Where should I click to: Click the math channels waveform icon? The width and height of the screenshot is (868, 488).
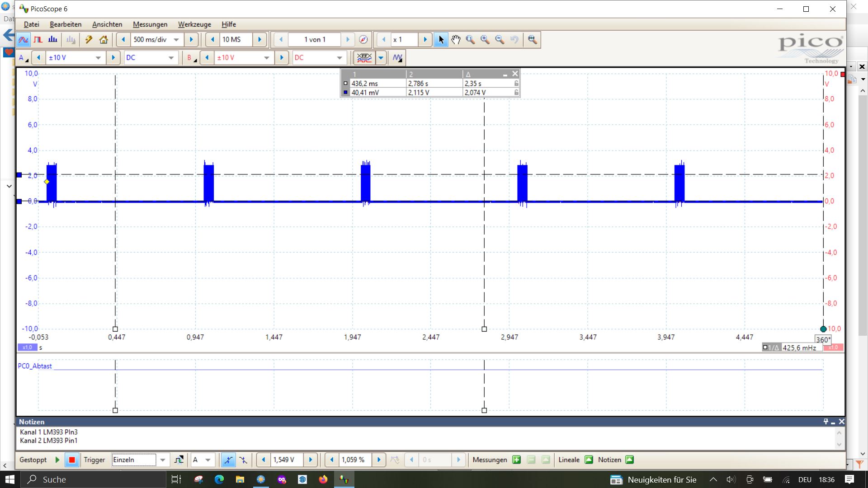click(397, 58)
